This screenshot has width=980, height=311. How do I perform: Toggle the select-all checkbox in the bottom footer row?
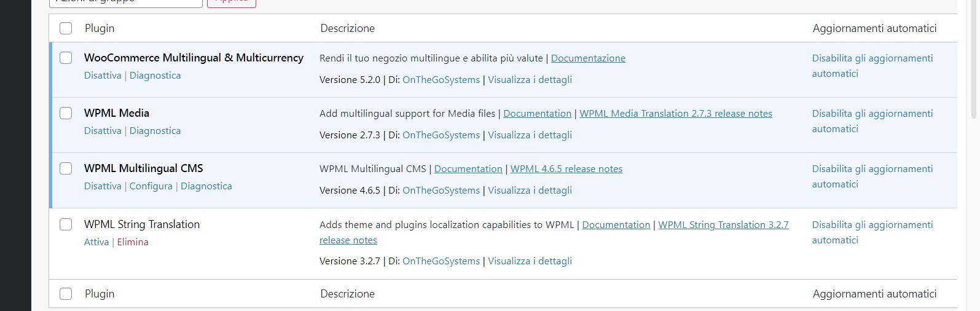[x=66, y=294]
